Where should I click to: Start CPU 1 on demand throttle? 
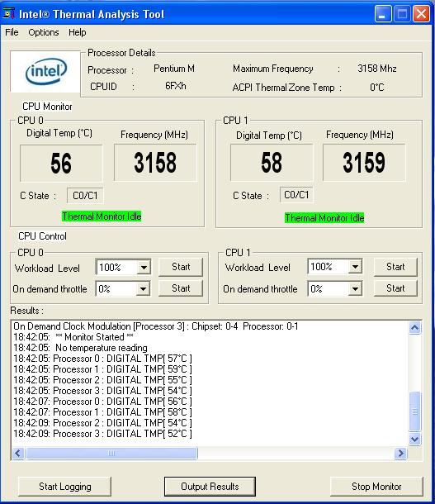click(395, 288)
